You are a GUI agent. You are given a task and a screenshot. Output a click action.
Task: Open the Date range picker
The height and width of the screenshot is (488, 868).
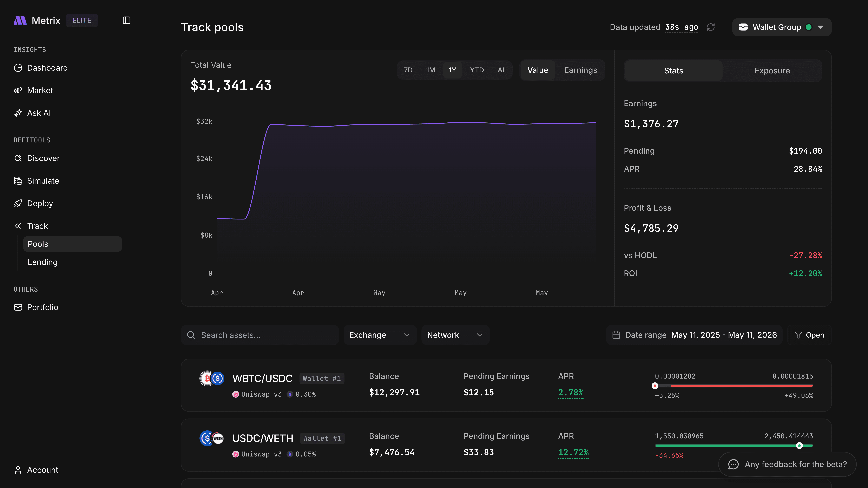click(x=694, y=335)
